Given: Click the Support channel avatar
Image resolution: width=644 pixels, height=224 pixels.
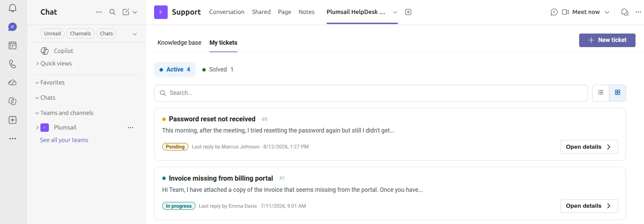Looking at the screenshot, I should [x=161, y=12].
